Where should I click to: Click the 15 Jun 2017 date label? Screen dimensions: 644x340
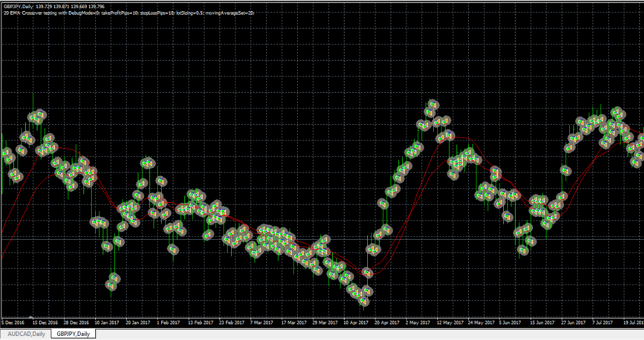click(542, 323)
